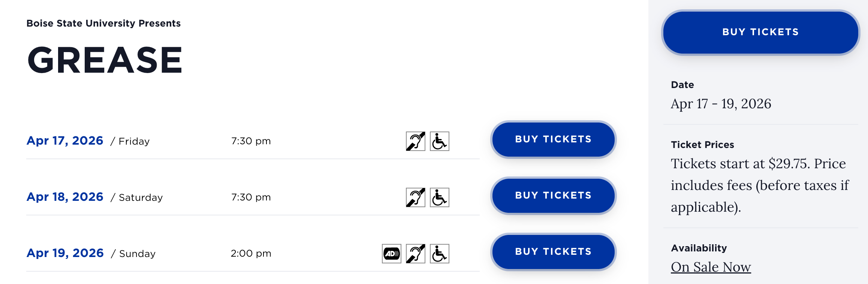868x284 pixels.
Task: Click assistive listening icon for Apr 18 show
Action: [x=415, y=197]
